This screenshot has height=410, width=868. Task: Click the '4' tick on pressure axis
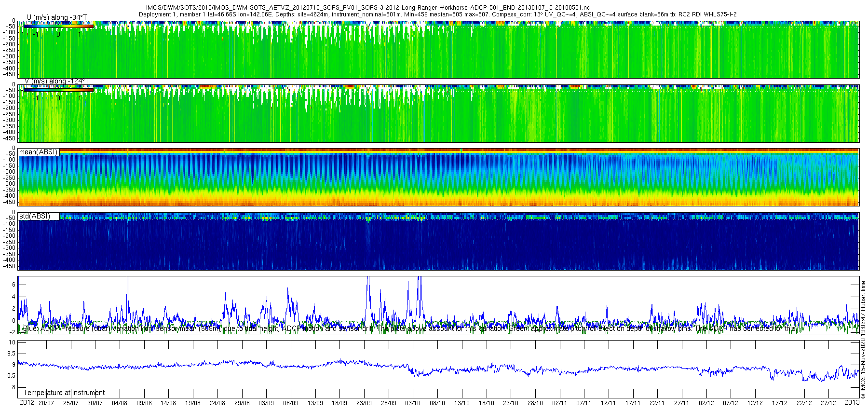click(x=14, y=297)
